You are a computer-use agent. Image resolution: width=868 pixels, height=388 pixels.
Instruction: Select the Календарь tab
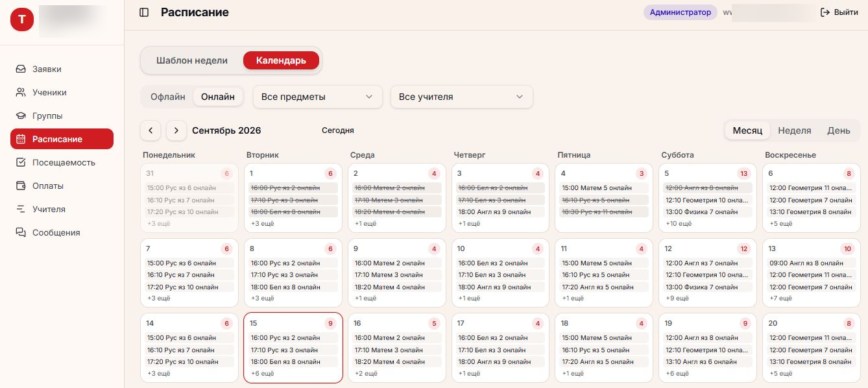(281, 60)
